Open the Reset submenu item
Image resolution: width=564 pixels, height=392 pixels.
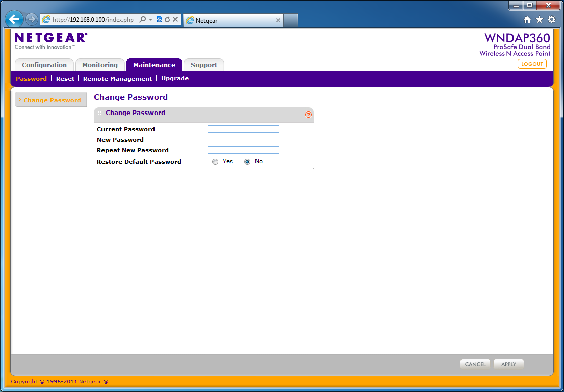click(x=65, y=79)
